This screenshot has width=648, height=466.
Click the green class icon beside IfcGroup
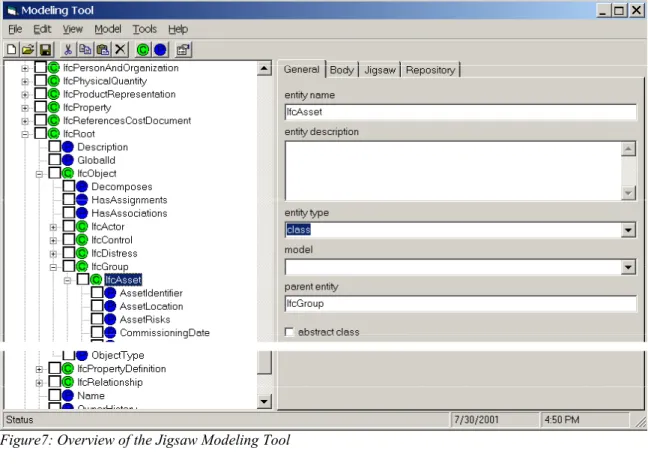(82, 266)
